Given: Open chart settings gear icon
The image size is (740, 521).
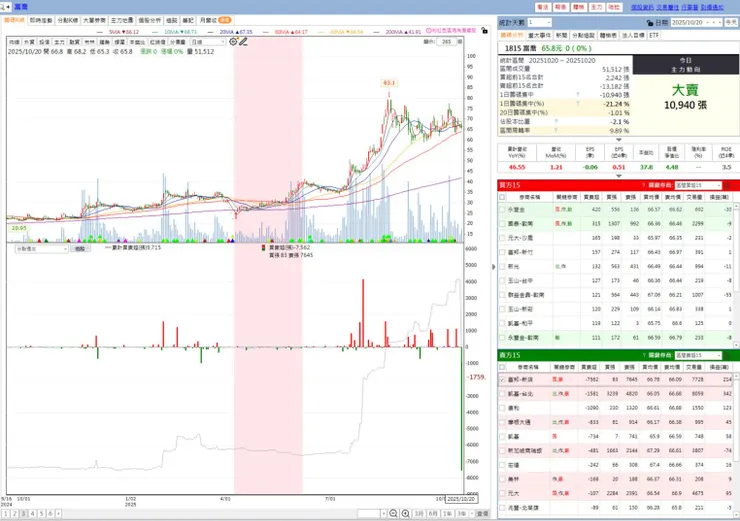Looking at the screenshot, I should point(233,42).
